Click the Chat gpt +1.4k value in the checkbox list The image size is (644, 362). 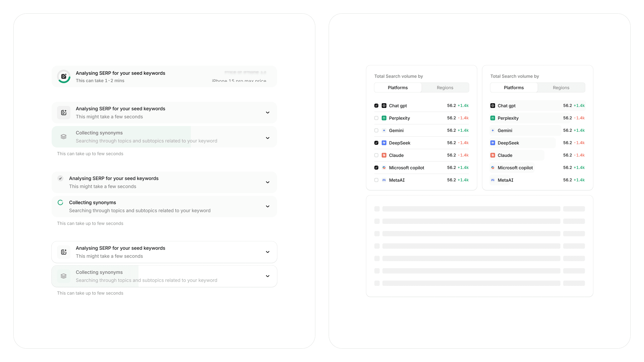(x=463, y=106)
